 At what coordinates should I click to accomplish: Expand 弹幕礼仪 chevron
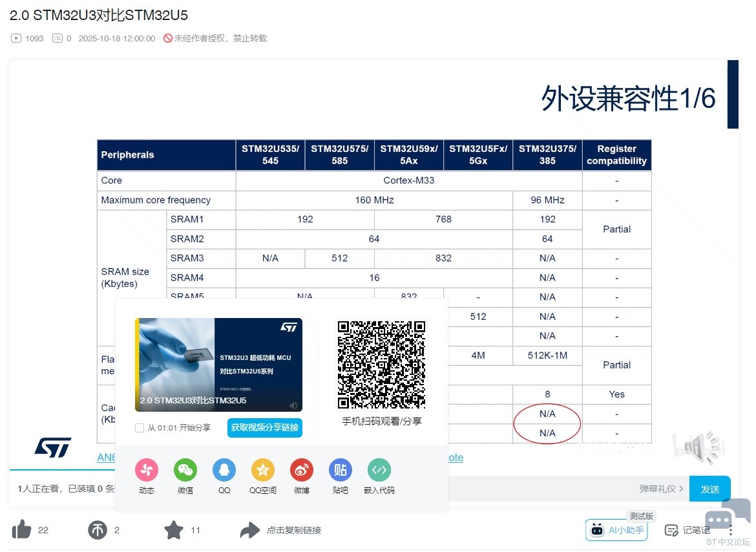pos(681,489)
